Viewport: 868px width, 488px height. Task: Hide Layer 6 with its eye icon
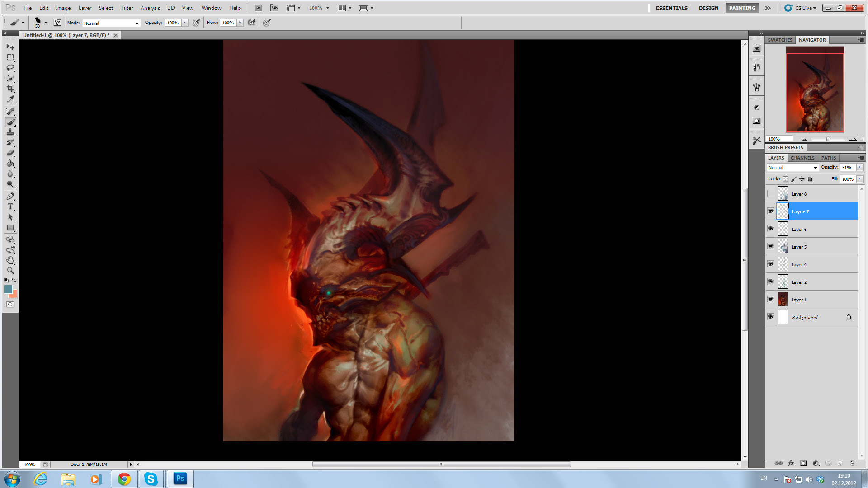(x=770, y=229)
